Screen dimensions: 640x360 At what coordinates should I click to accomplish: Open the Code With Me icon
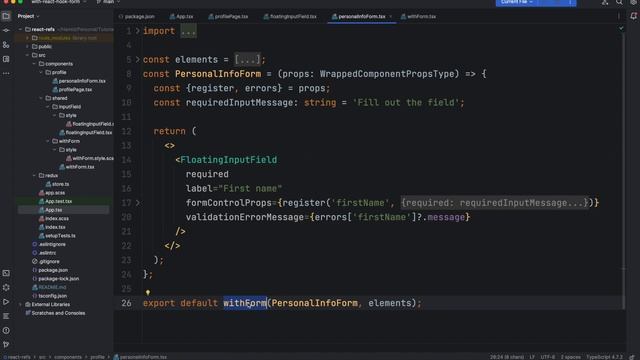(x=605, y=2)
